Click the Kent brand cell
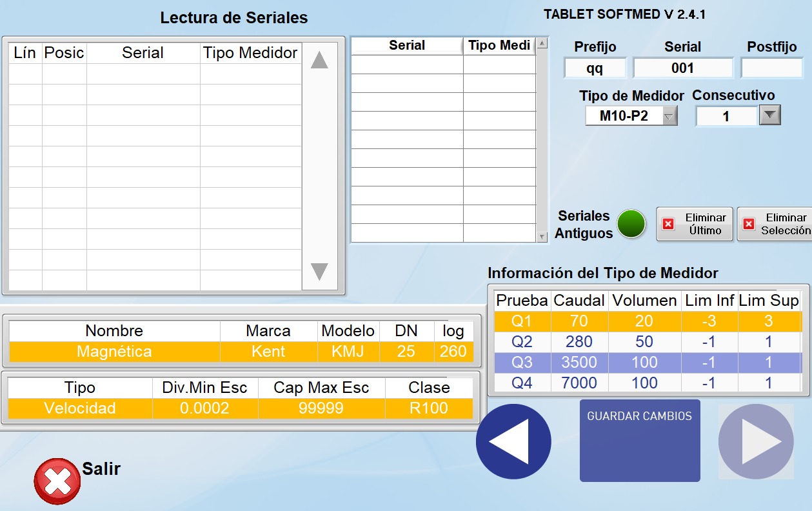Image resolution: width=812 pixels, height=511 pixels. click(268, 352)
